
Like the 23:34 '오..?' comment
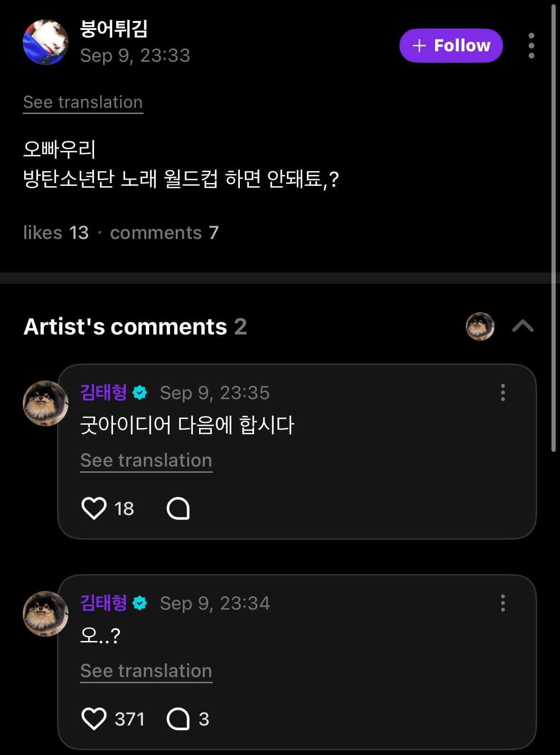[x=94, y=719]
